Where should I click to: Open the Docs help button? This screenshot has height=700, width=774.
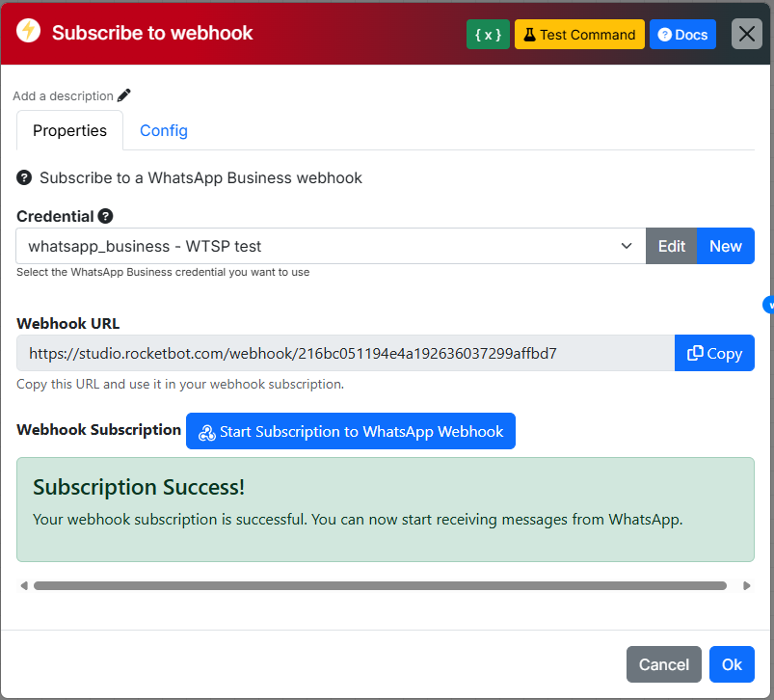tap(682, 35)
